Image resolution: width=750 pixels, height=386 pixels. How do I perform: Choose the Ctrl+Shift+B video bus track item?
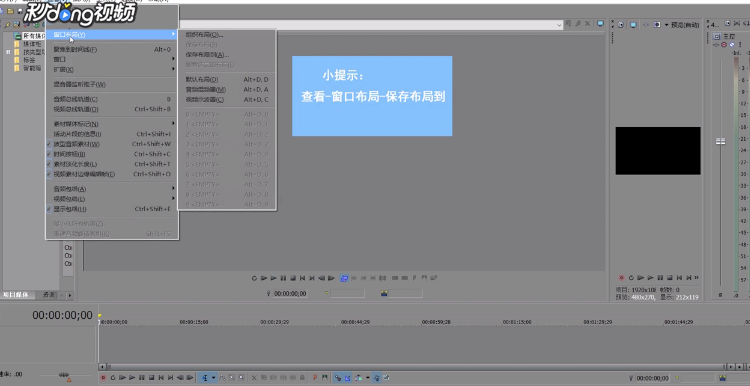click(x=112, y=109)
